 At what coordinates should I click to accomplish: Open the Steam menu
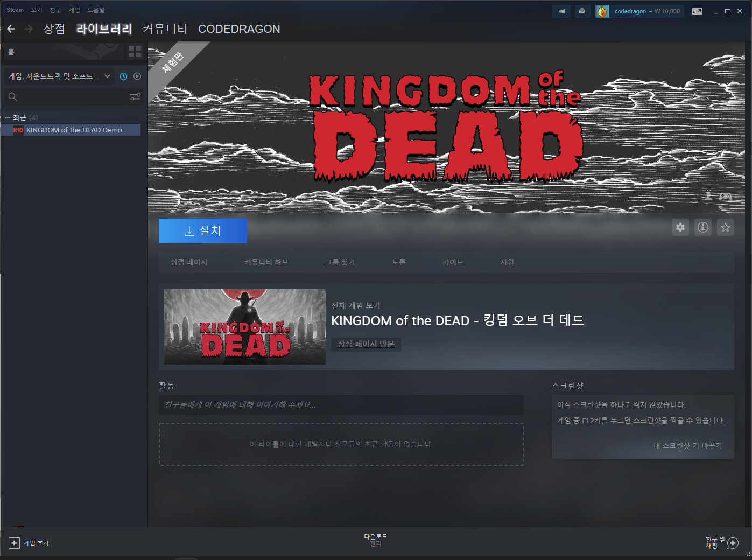coord(15,10)
